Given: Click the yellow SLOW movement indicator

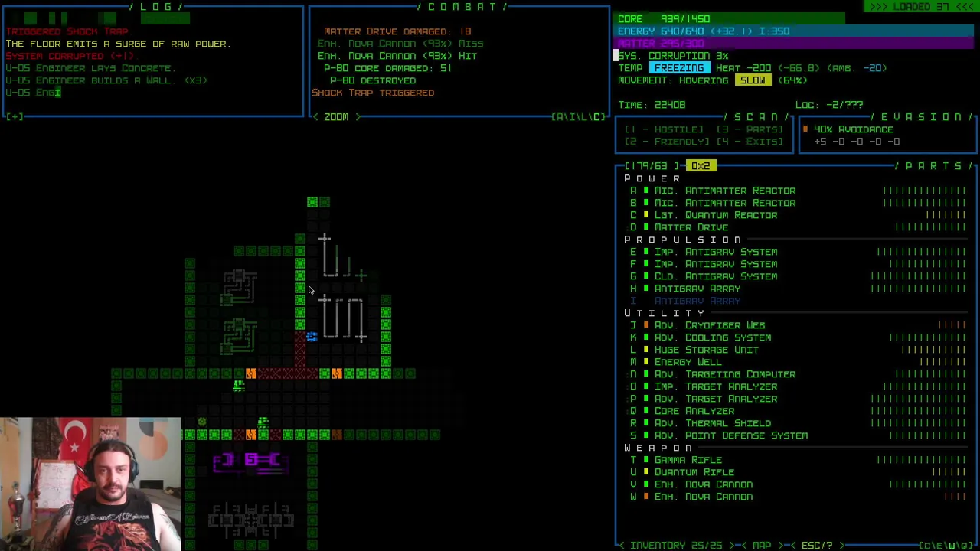Looking at the screenshot, I should coord(753,80).
